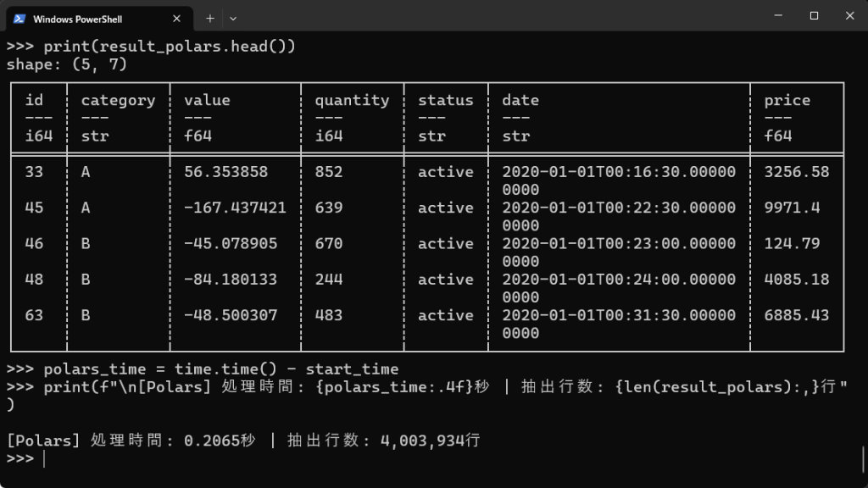Open a new tab with the plus button

[209, 18]
